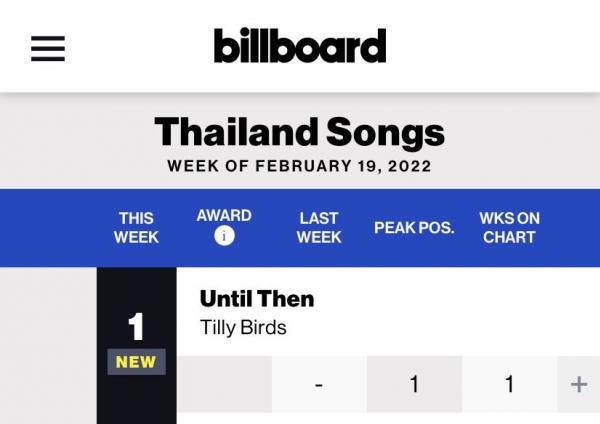Open the Tilly Birds artist link
This screenshot has height=424, width=600.
coord(243,328)
